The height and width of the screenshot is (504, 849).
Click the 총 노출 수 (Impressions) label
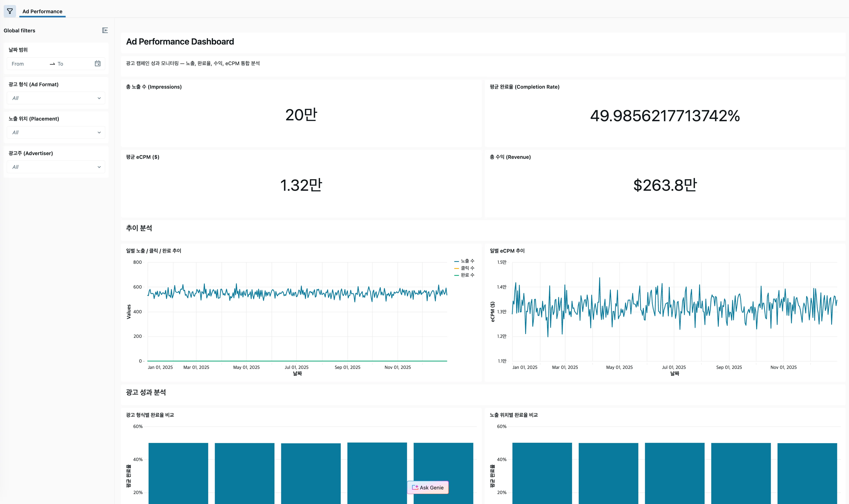click(x=153, y=87)
